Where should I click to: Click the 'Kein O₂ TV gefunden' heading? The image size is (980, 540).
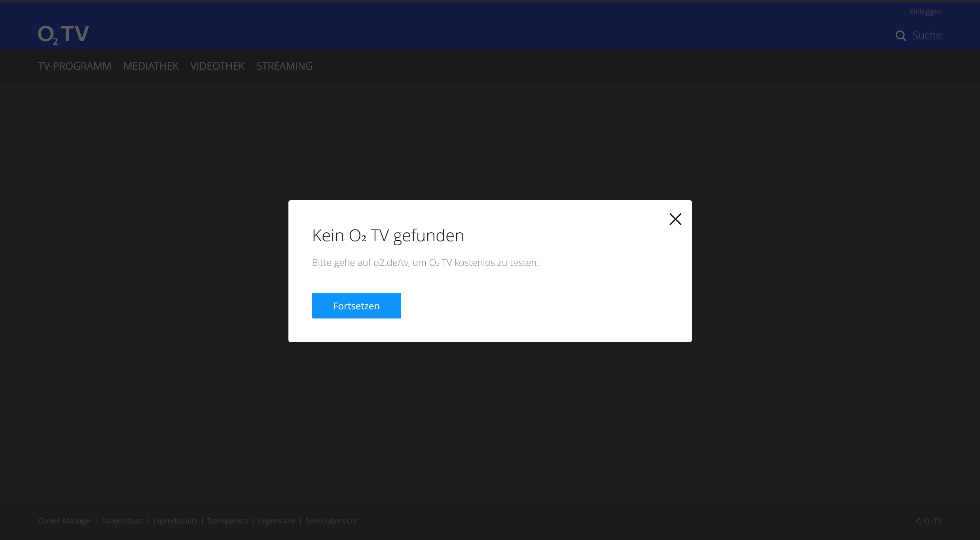click(x=388, y=236)
